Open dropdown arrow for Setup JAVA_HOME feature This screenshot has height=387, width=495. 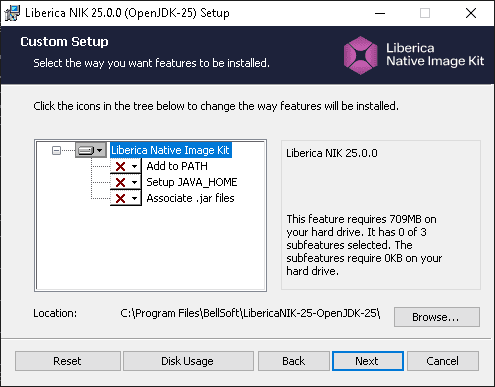click(134, 182)
